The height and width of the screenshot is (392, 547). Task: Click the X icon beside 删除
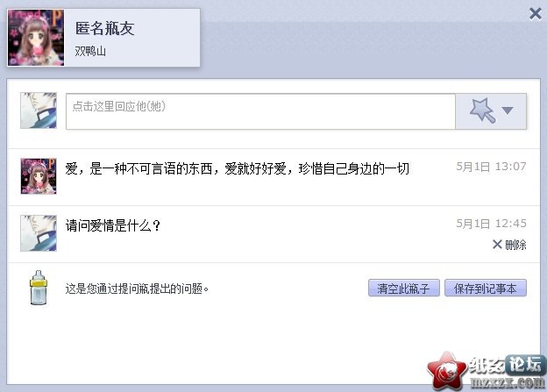497,245
